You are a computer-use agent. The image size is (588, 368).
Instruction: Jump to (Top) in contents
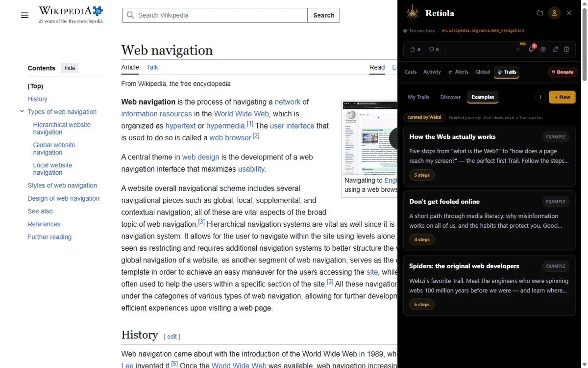tap(35, 86)
